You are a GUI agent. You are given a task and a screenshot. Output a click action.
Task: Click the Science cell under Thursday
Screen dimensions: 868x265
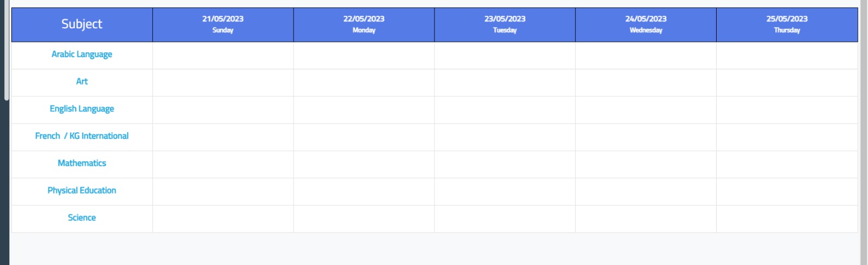(787, 219)
